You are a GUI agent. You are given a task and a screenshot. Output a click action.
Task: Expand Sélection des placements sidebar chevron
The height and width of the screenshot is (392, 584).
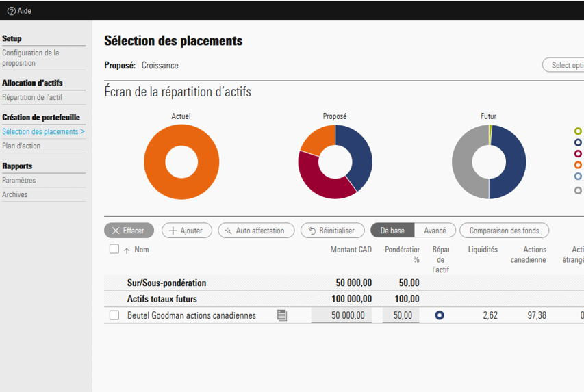[82, 131]
